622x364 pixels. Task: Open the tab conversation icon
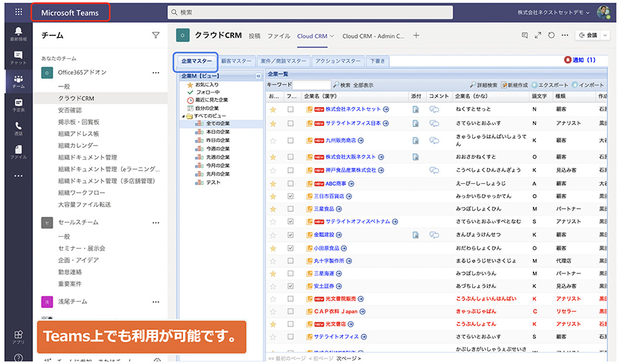[525, 35]
